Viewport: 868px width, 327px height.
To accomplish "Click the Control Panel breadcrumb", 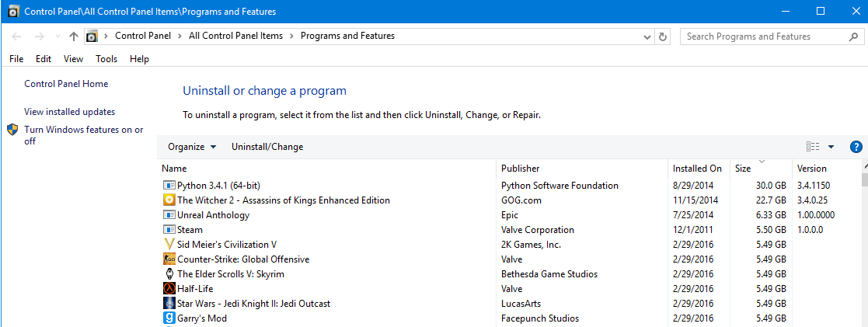I will 142,36.
